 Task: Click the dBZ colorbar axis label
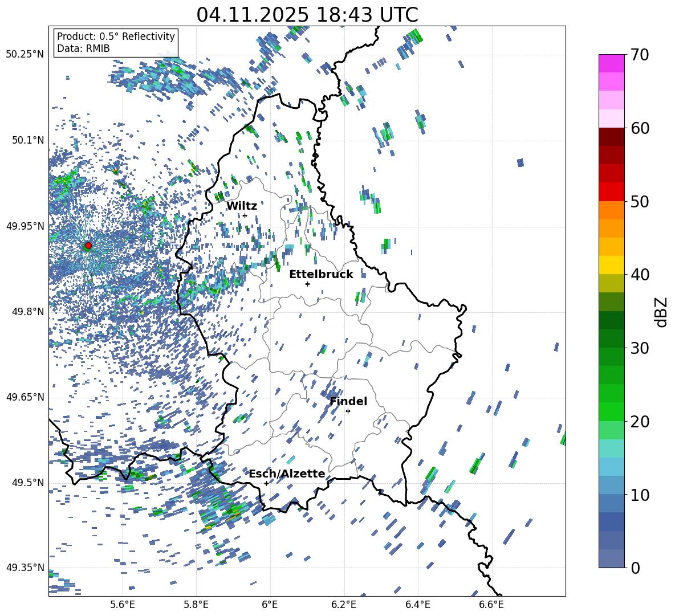(x=662, y=312)
